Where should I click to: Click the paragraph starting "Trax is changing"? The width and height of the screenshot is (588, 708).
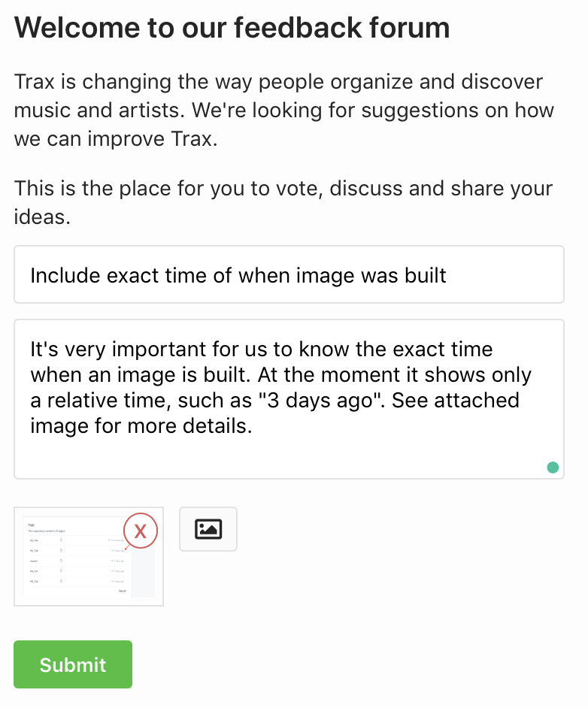pyautogui.click(x=284, y=110)
